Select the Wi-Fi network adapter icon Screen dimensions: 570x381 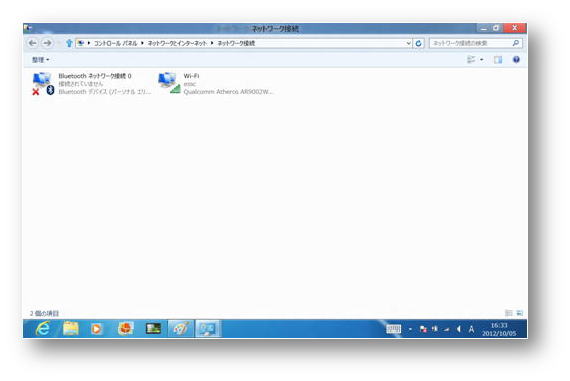point(169,83)
